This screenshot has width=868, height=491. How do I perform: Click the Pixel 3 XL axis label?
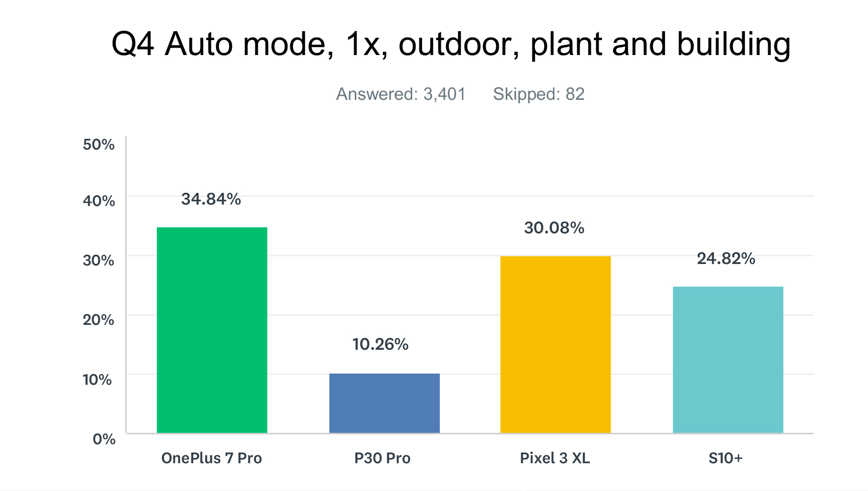[555, 458]
